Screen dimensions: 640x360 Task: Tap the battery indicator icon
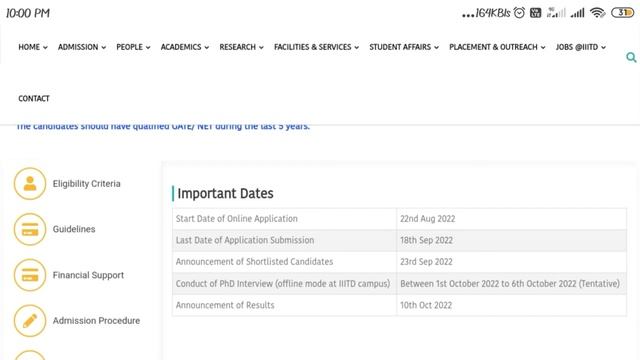click(x=622, y=13)
